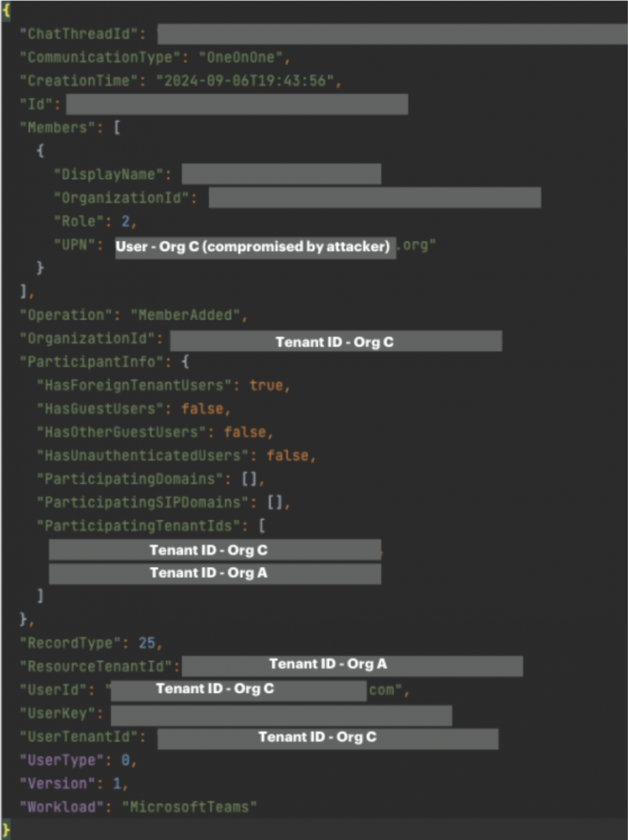
Task: Click the opening bracket after "ParticipatingTenantIds"
Action: pos(262,526)
